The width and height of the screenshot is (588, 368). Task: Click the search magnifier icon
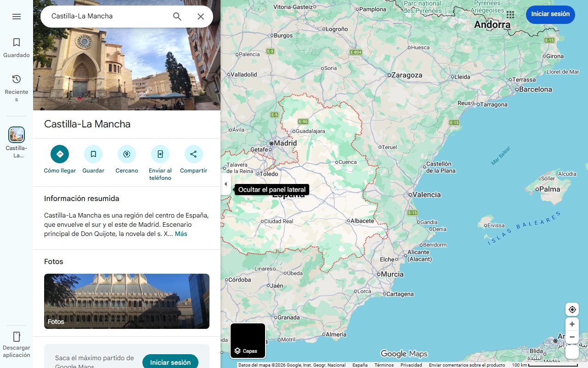click(177, 17)
